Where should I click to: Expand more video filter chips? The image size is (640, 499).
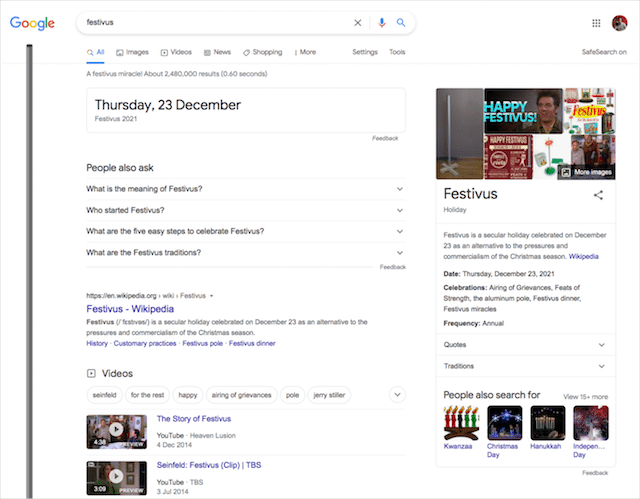[x=397, y=395]
